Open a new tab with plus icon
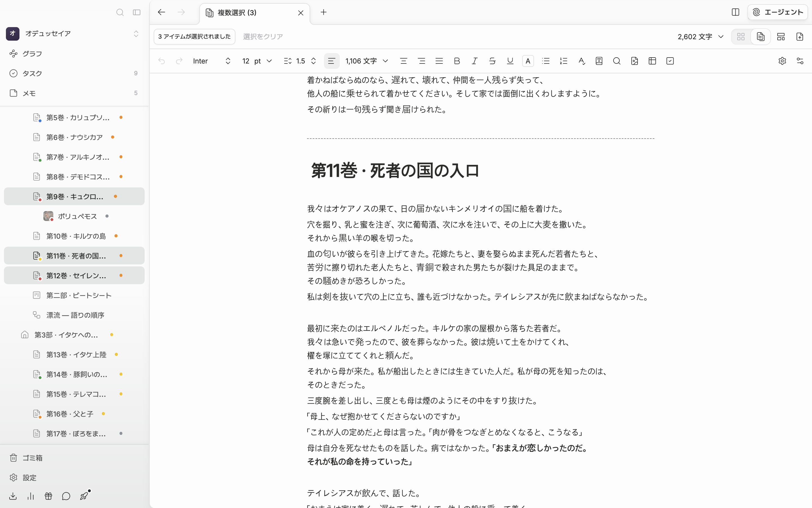 tap(323, 12)
